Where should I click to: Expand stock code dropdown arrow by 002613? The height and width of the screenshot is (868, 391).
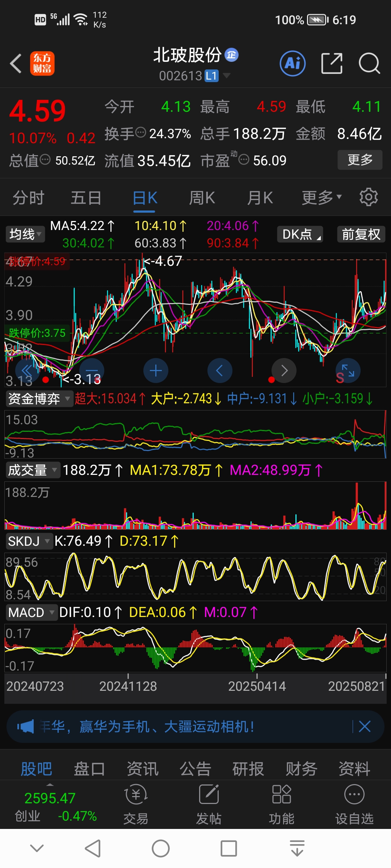[227, 75]
